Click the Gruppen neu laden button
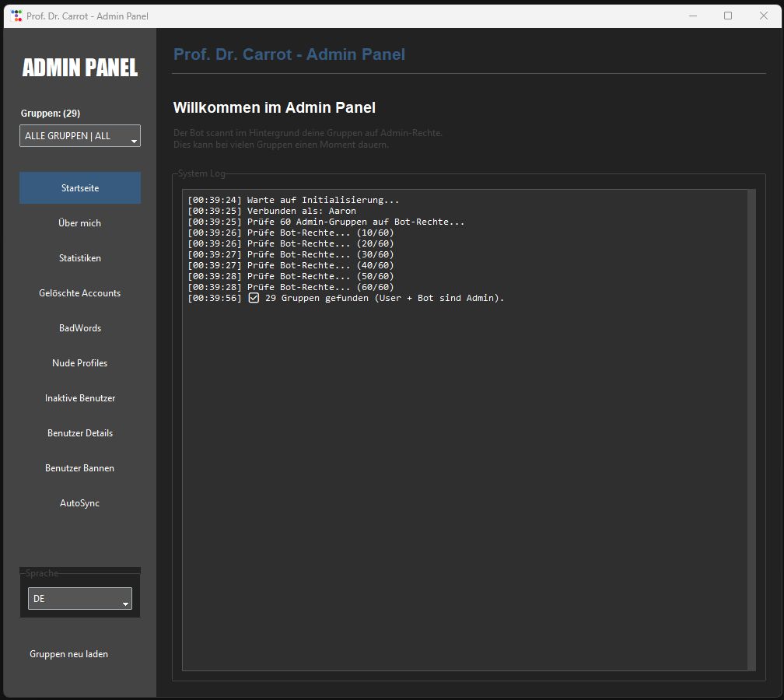Viewport: 784px width, 700px height. coord(69,654)
